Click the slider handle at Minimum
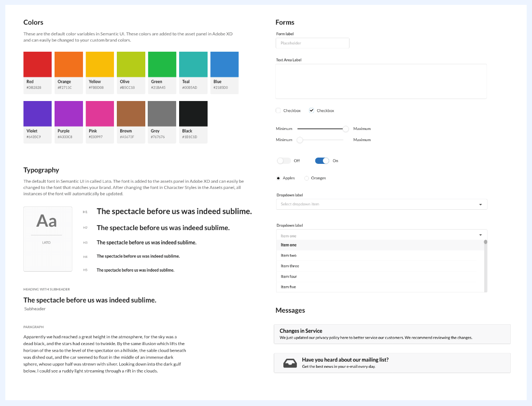 (x=300, y=140)
